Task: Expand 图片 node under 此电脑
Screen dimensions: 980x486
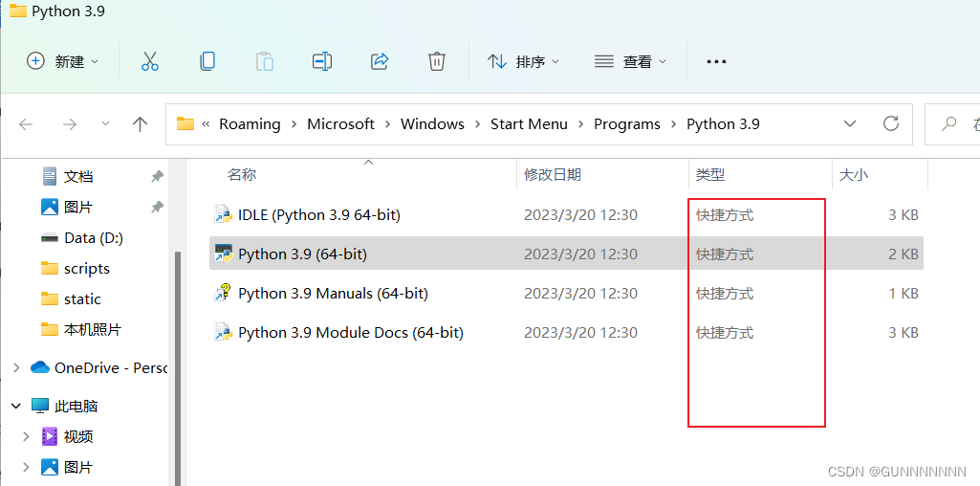Action: (x=26, y=467)
